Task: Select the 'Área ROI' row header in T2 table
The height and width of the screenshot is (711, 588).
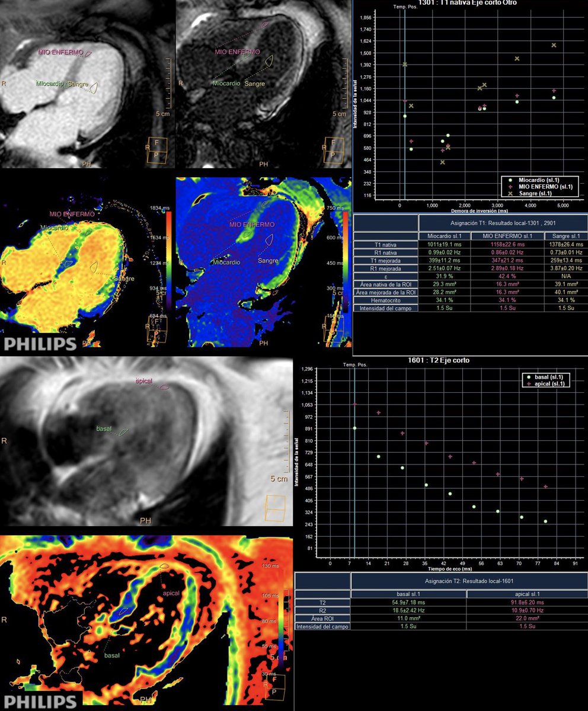Action: click(322, 618)
